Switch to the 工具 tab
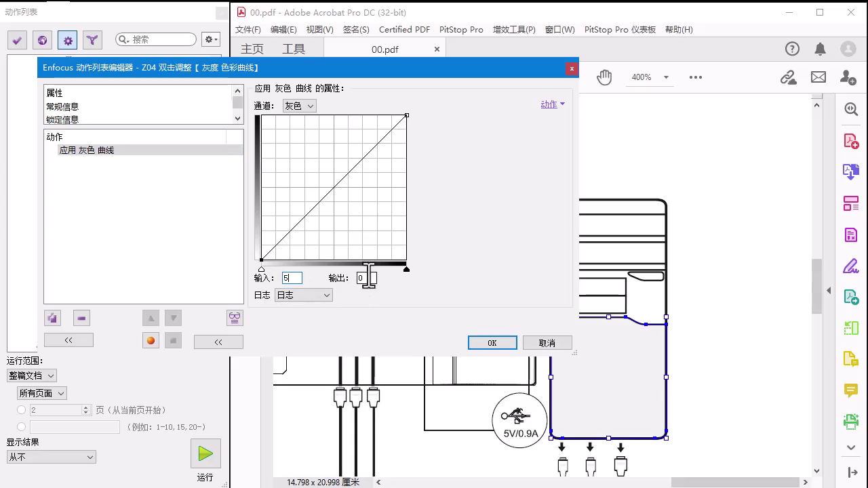 click(294, 49)
